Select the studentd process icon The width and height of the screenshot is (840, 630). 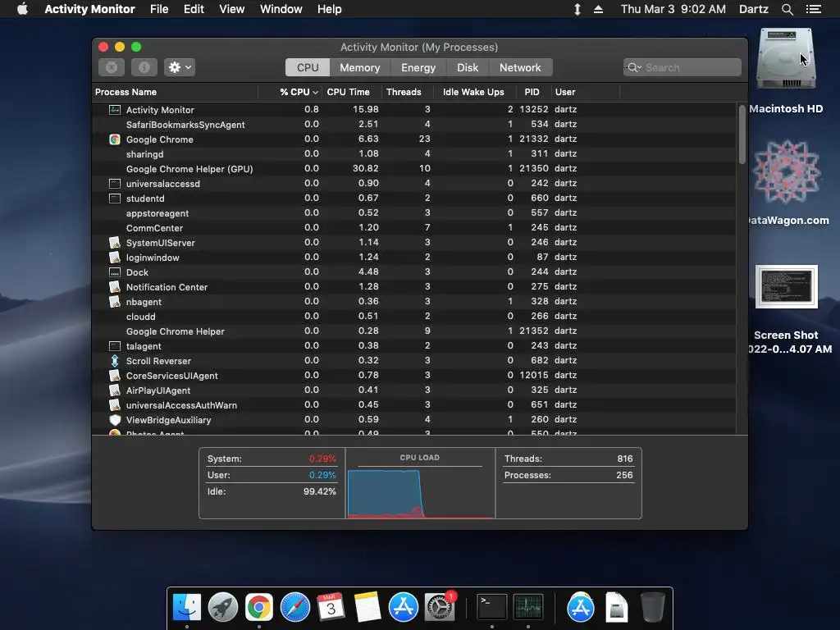pyautogui.click(x=115, y=199)
